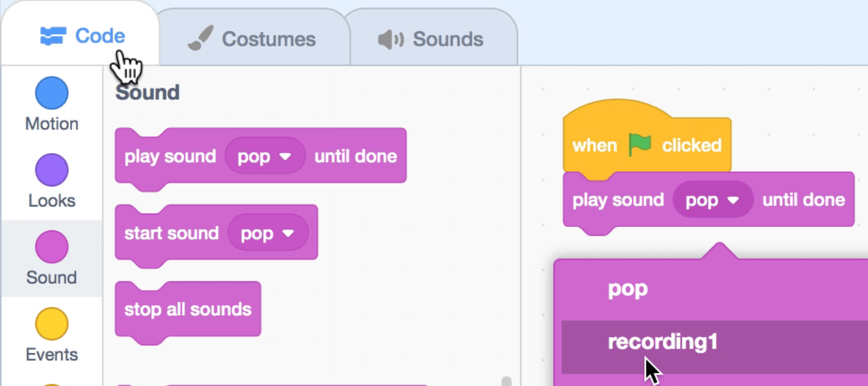Click the block palette vertical scrollbar
868x386 pixels.
point(507,381)
